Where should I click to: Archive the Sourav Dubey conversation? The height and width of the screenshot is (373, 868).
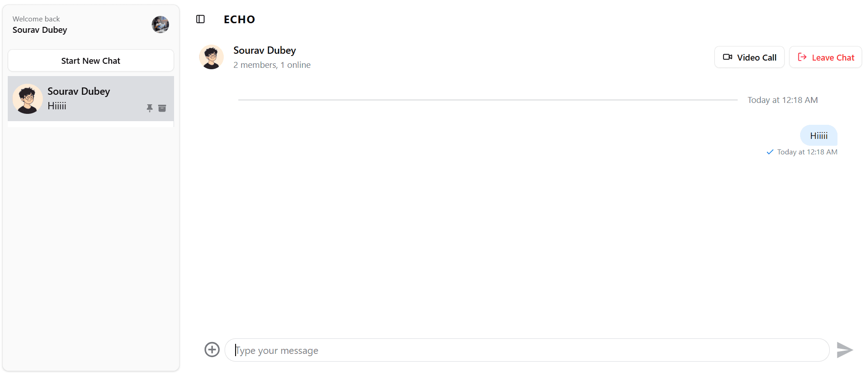(x=162, y=108)
